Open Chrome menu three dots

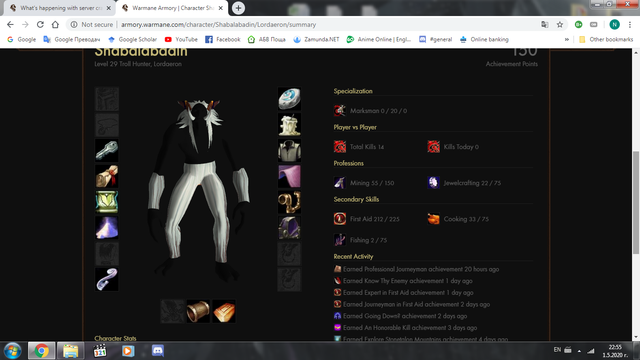click(x=630, y=24)
